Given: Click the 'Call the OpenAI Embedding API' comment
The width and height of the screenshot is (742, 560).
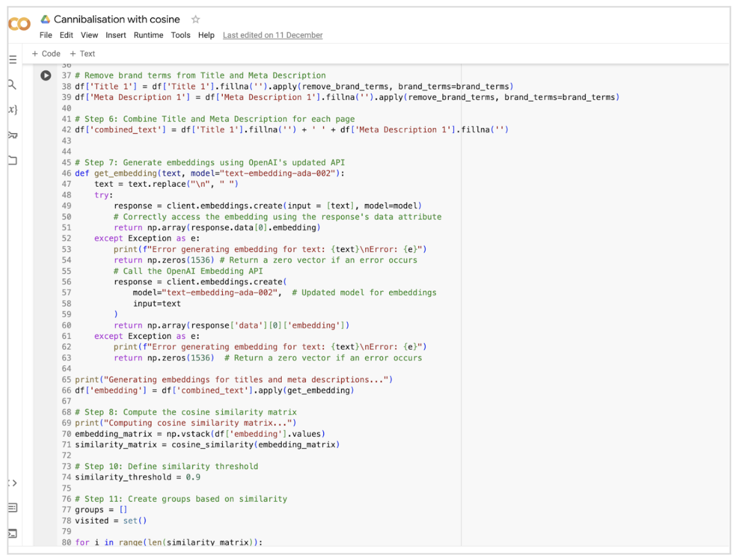Looking at the screenshot, I should (188, 271).
